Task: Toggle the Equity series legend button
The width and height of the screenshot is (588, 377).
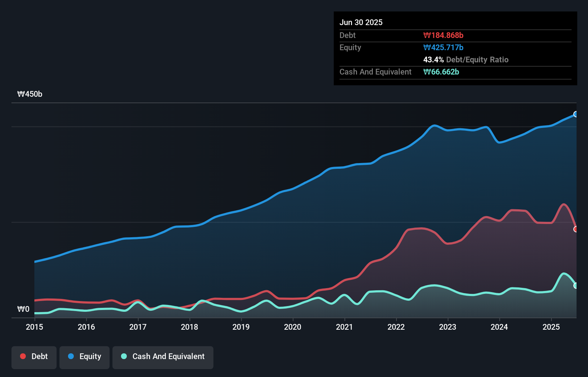Action: coord(85,357)
